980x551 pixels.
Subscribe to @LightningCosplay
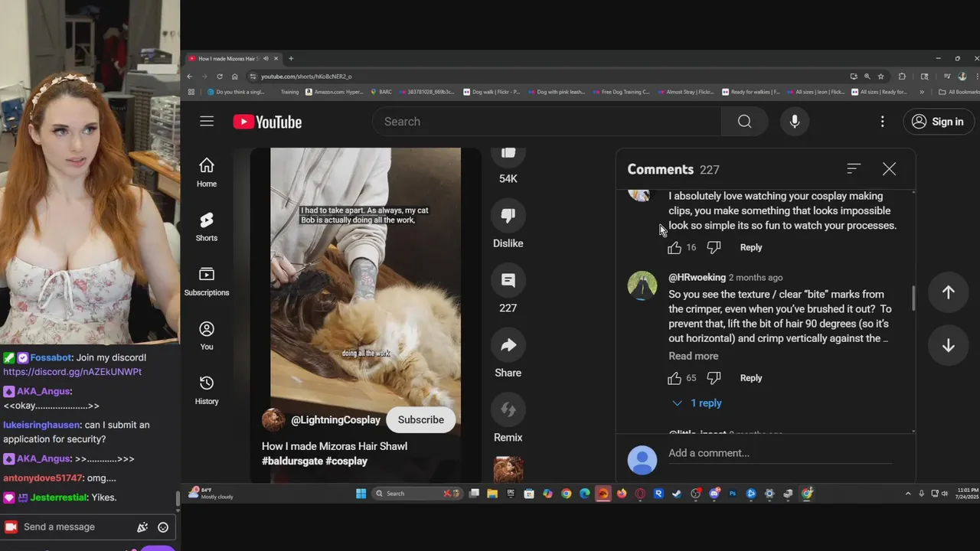[420, 419]
